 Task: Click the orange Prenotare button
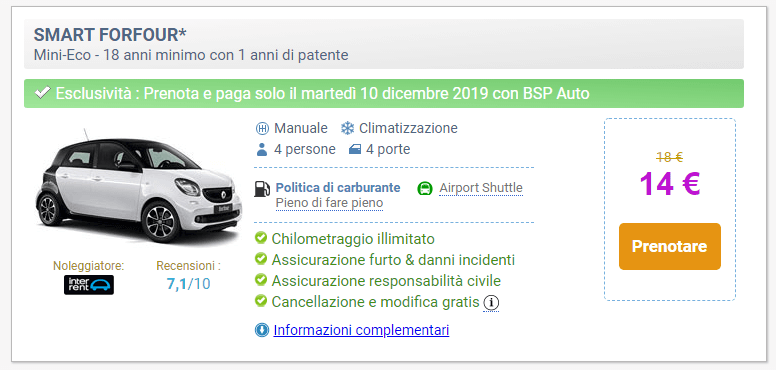pyautogui.click(x=670, y=246)
